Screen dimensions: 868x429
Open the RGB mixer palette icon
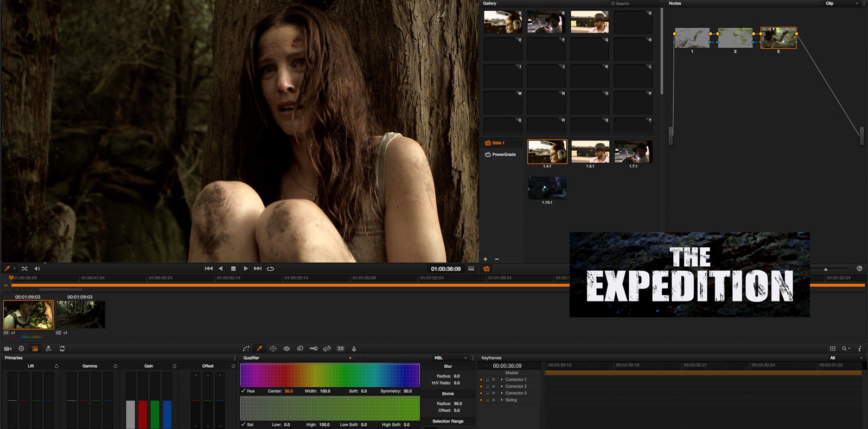click(48, 349)
